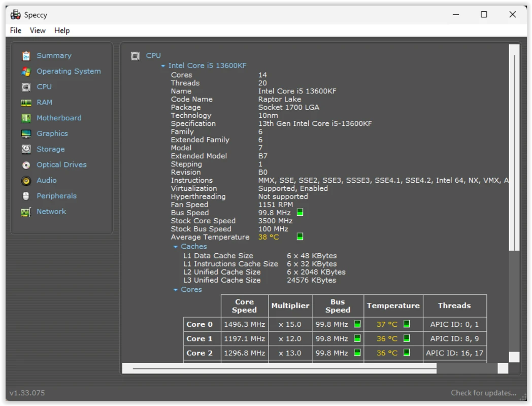The height and width of the screenshot is (406, 532).
Task: Click the CPU chip icon in content header
Action: coord(136,55)
